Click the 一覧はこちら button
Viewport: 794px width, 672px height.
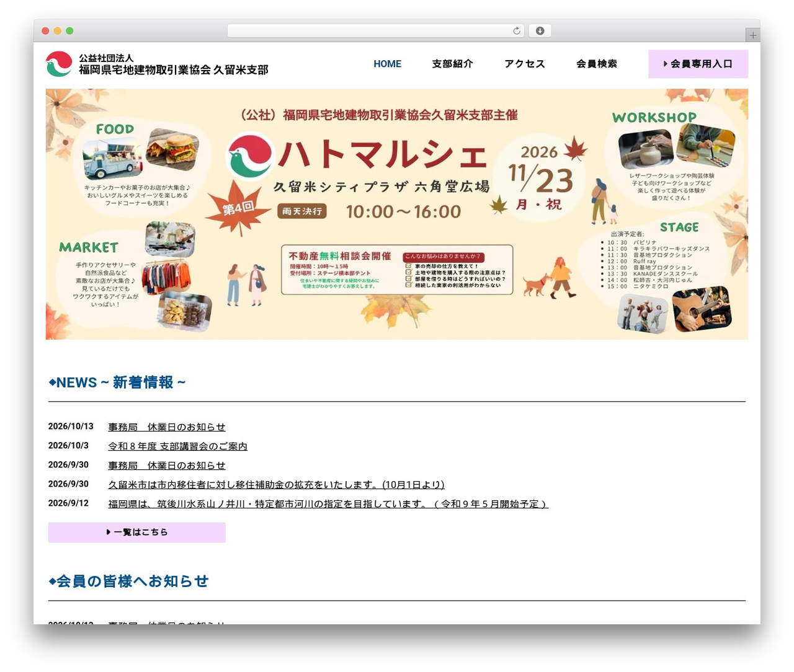(137, 533)
